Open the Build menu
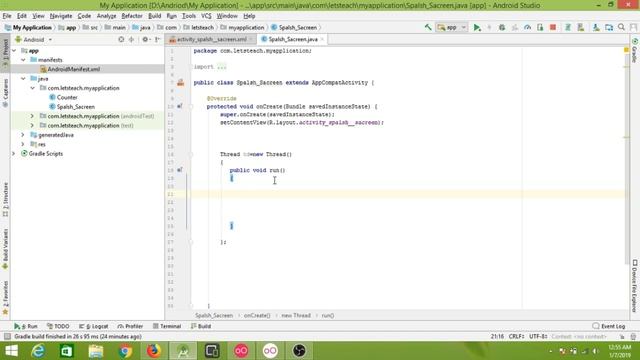Viewport: 640px width, 360px height. click(154, 16)
